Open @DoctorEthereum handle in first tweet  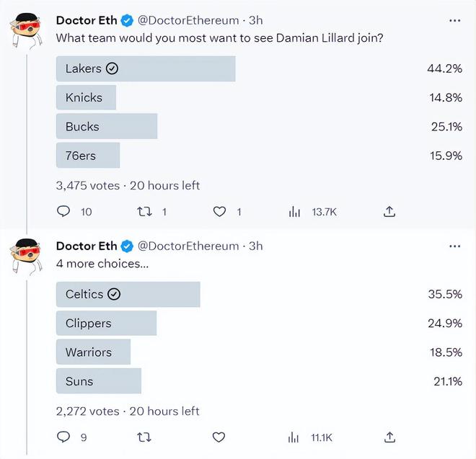188,21
